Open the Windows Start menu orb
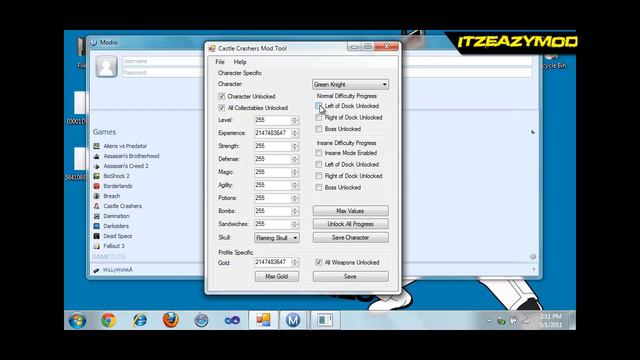 (78, 320)
